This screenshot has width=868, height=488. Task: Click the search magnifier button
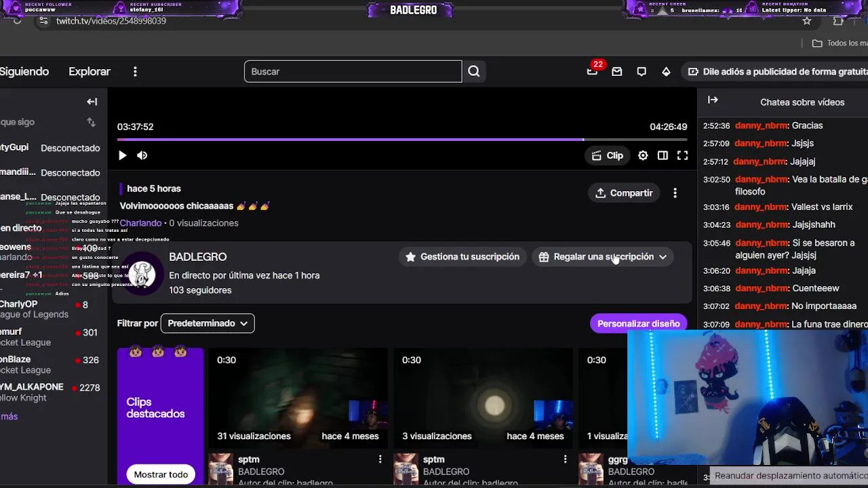474,71
